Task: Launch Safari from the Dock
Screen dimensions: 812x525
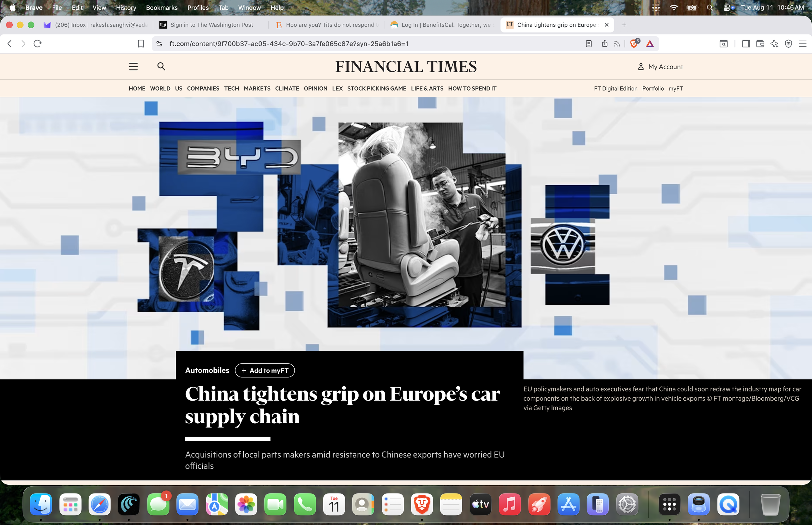Action: (99, 504)
